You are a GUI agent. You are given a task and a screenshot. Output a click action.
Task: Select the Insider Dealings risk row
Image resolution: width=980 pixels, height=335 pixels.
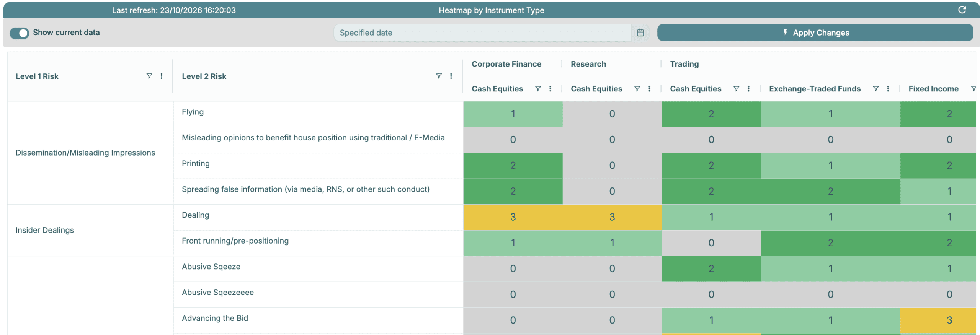coord(44,230)
